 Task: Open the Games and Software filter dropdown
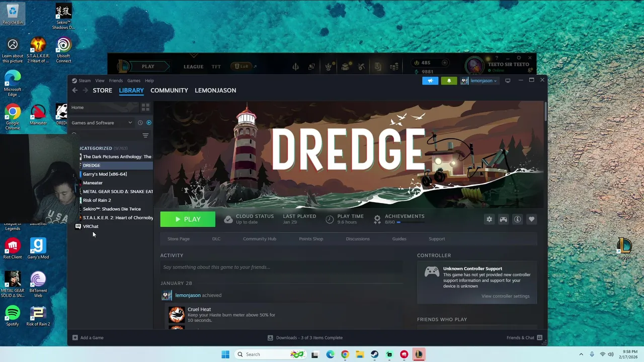coord(102,123)
